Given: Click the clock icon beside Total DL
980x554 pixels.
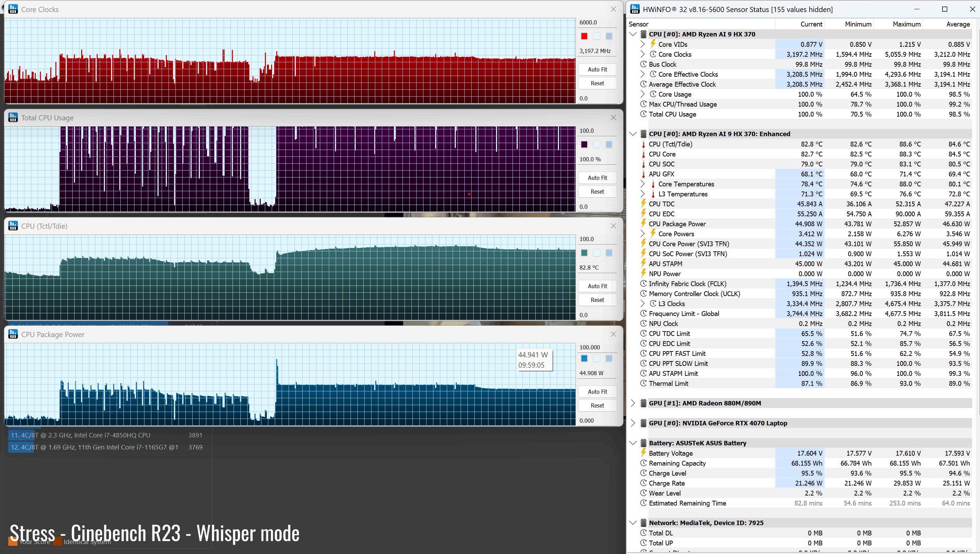Looking at the screenshot, I should pos(644,533).
